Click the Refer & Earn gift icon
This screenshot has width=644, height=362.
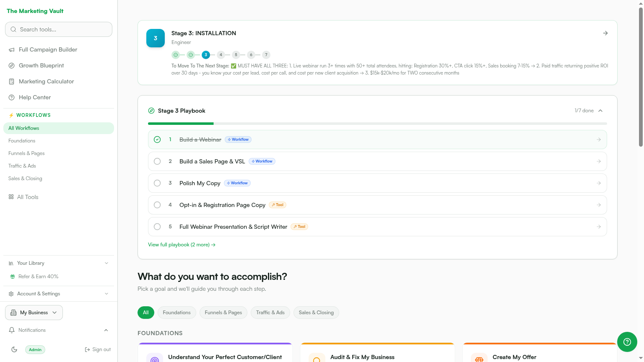(13, 277)
